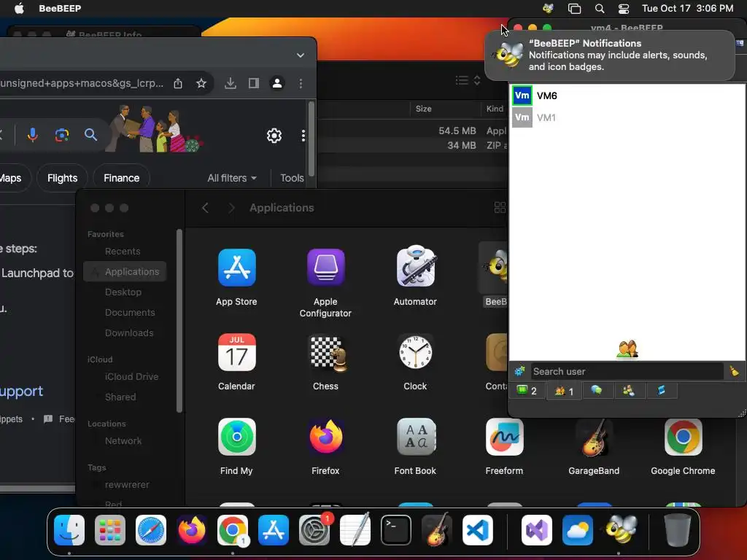747x560 pixels.
Task: Go forward in the Finder Applications window
Action: coord(231,208)
